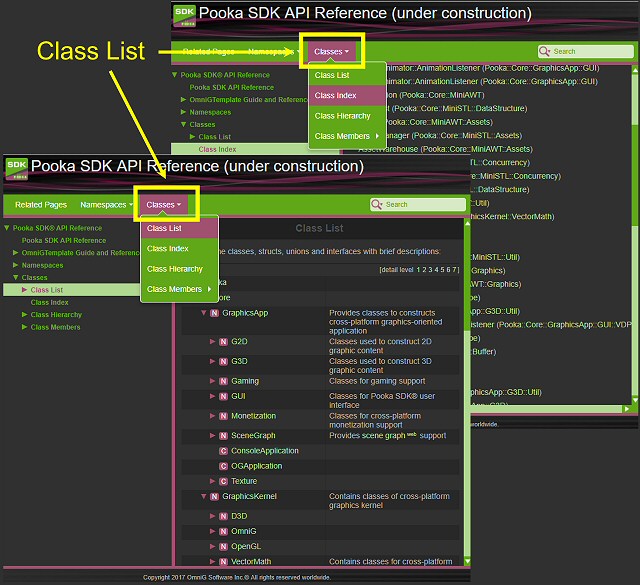This screenshot has width=640, height=585.
Task: Open OmniGTemplate Guide and Reference in front sidebar
Action: coord(80,253)
